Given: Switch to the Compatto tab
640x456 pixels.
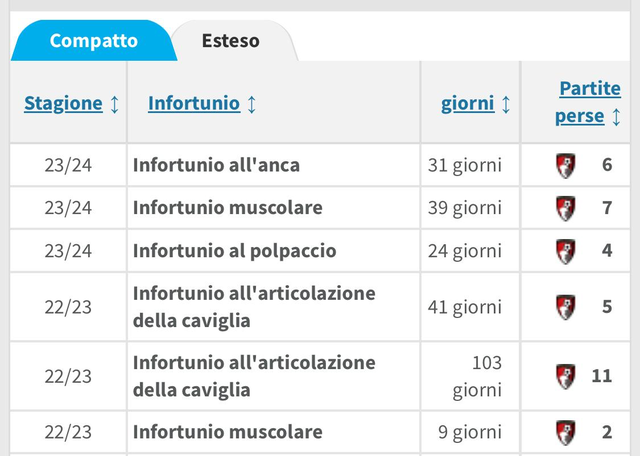Looking at the screenshot, I should (x=94, y=41).
